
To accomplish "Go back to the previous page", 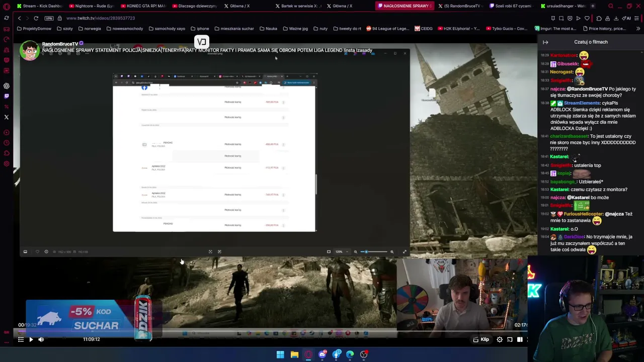I will (x=19, y=18).
